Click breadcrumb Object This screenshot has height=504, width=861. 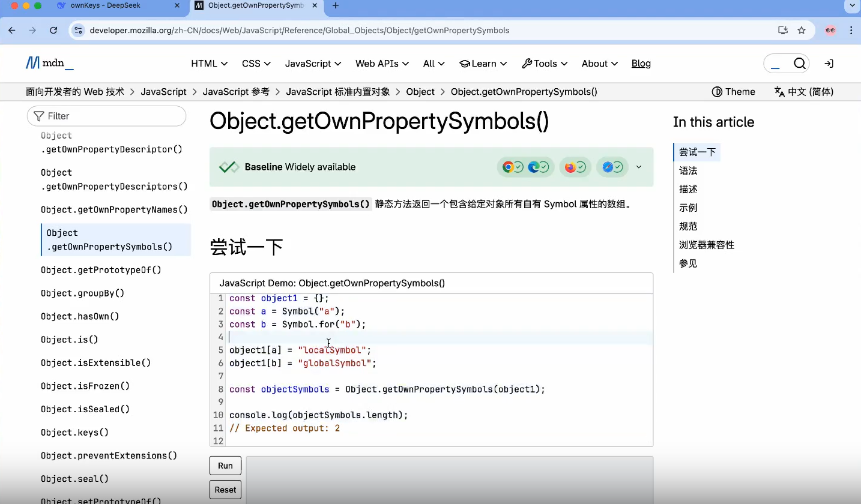tap(420, 92)
